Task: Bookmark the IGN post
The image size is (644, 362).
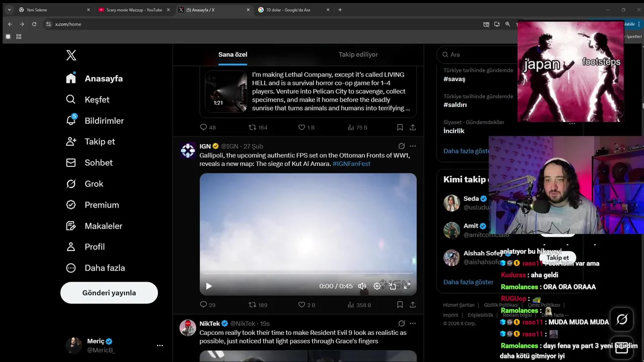Action: coord(400,305)
